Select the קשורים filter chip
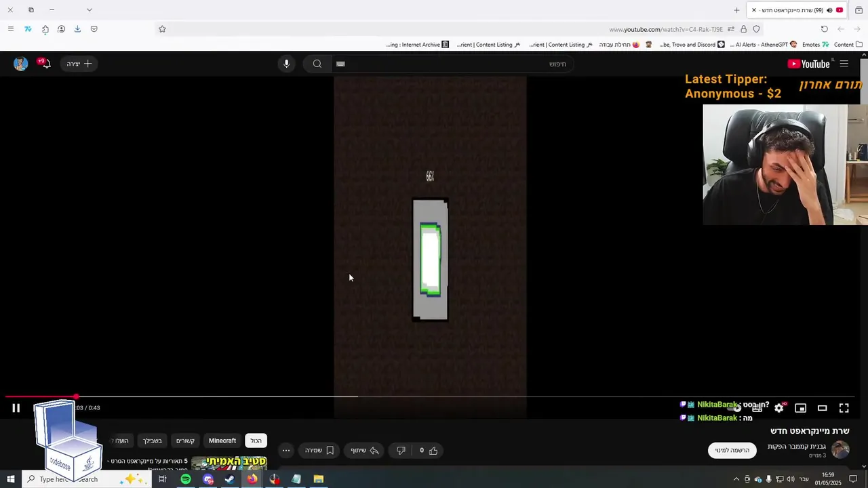 [185, 441]
